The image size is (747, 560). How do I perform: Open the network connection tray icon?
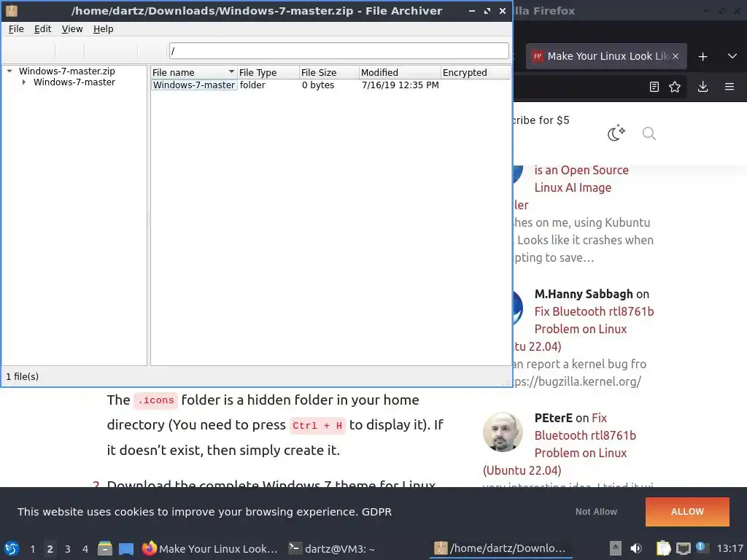pyautogui.click(x=683, y=548)
